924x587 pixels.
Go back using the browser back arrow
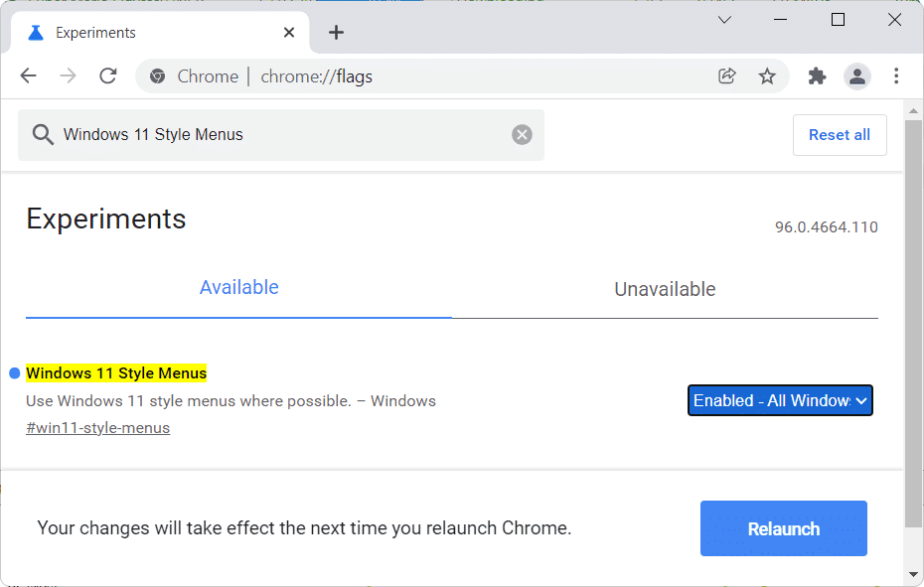pos(28,76)
